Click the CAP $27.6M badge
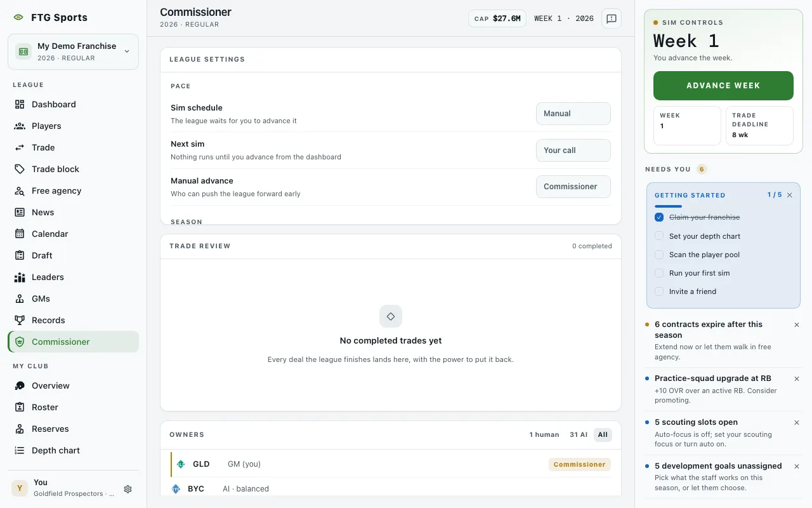Image resolution: width=812 pixels, height=508 pixels. pos(497,18)
